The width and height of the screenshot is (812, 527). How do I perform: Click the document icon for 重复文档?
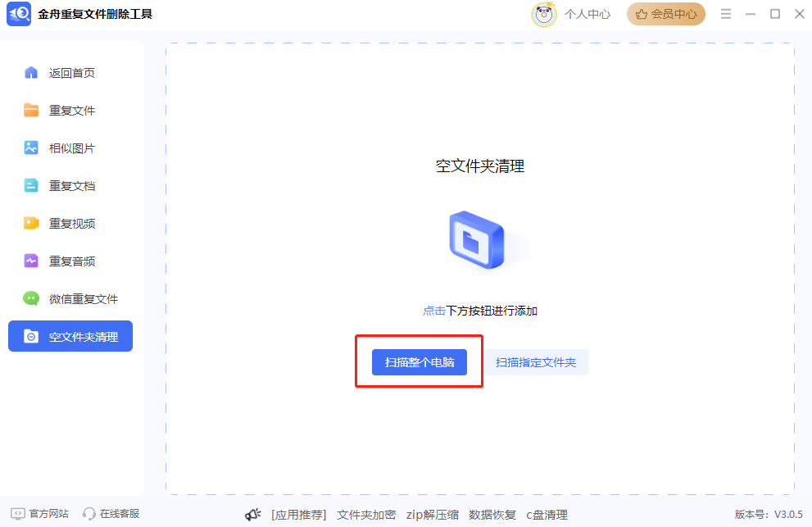pyautogui.click(x=31, y=185)
